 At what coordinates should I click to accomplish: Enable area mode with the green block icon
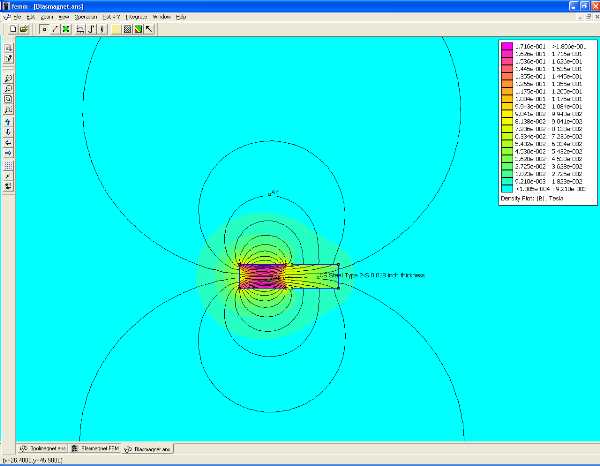coord(66,29)
